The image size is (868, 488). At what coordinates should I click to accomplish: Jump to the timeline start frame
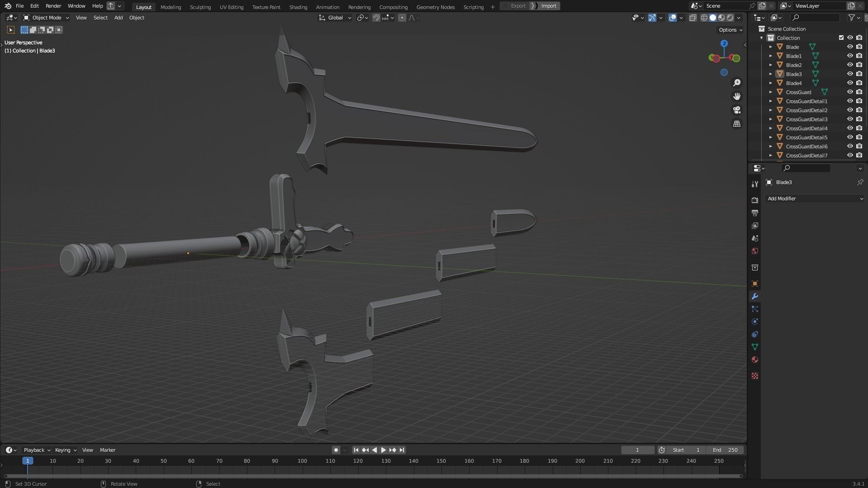[x=356, y=450]
